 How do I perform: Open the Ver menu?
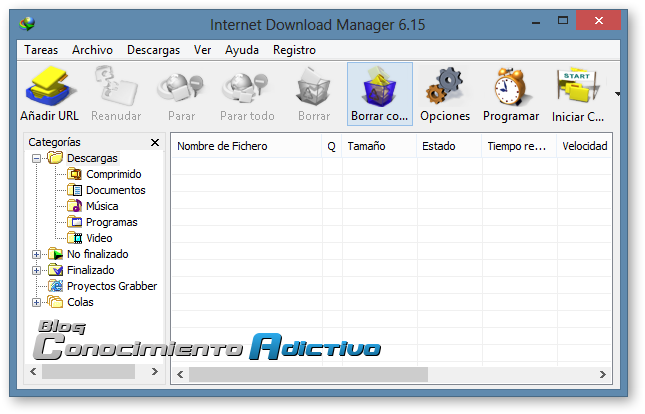coord(202,50)
